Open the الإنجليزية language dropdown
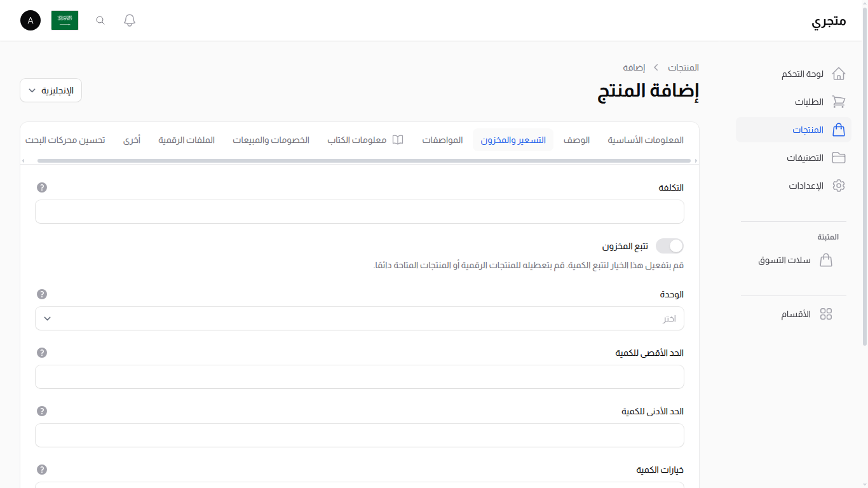Image resolution: width=868 pixels, height=488 pixels. (50, 90)
